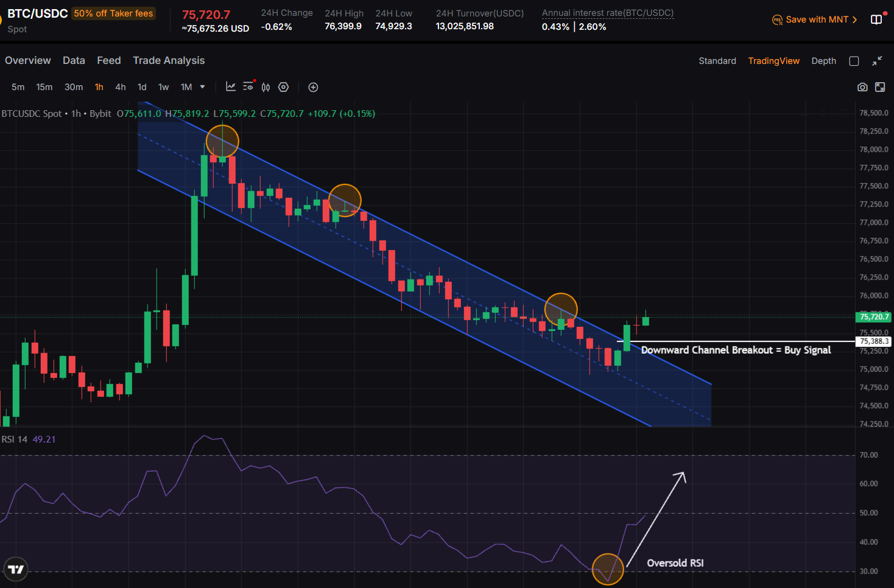The width and height of the screenshot is (894, 588).
Task: Click the last price 75,720.7 in header
Action: (206, 15)
